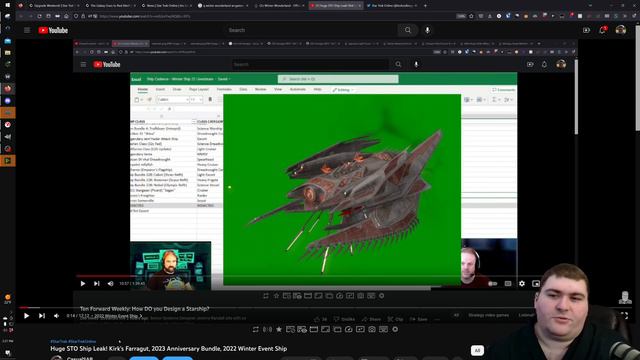Screen dimensions: 640x360
Task: Open the YouTube guide hamburger menu in outer page
Action: (27, 30)
